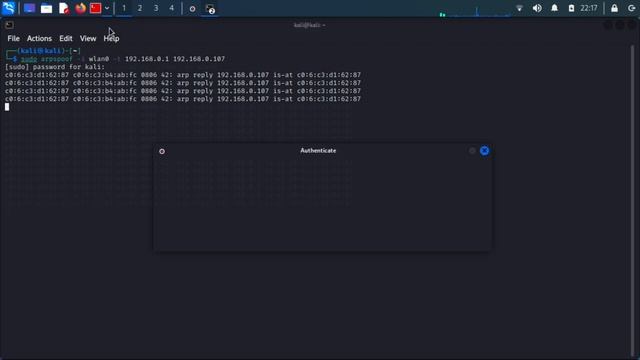
Task: Open the Actions menu
Action: [x=39, y=38]
